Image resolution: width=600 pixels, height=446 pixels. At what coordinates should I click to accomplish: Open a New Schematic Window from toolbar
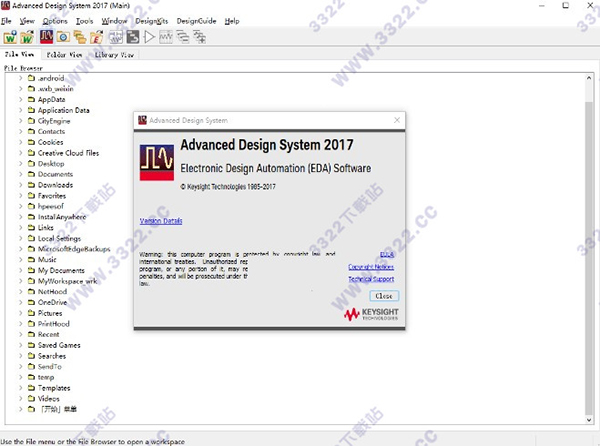(x=116, y=37)
